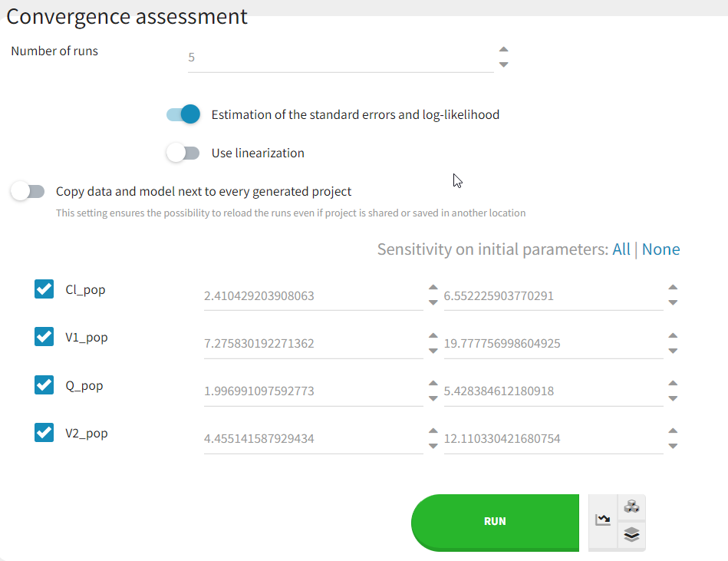Deselect the Q_pop checkbox

point(44,385)
